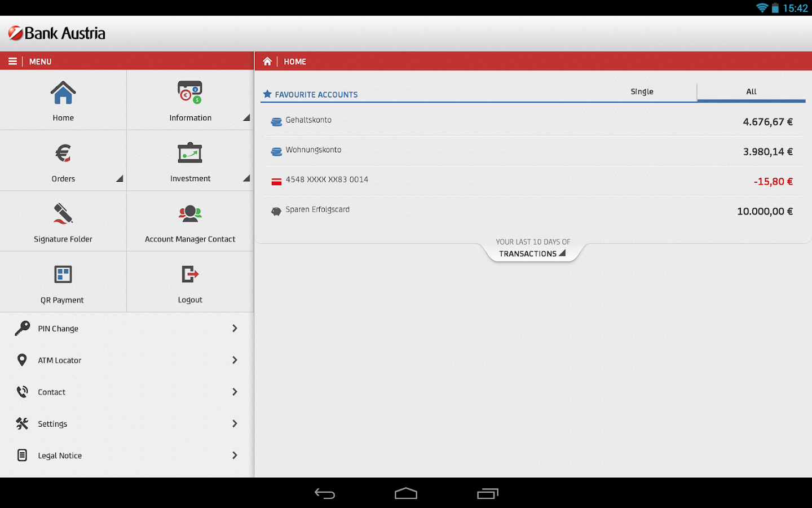812x508 pixels.
Task: Tap the Logout label text
Action: 190,300
